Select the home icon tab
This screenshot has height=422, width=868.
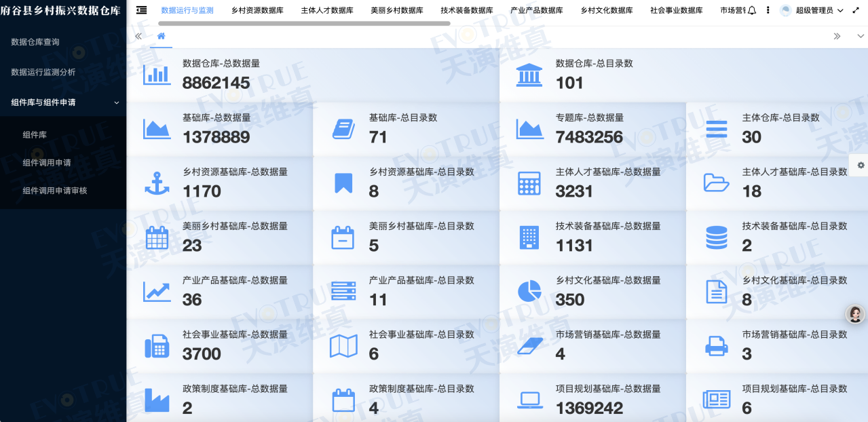pos(160,37)
